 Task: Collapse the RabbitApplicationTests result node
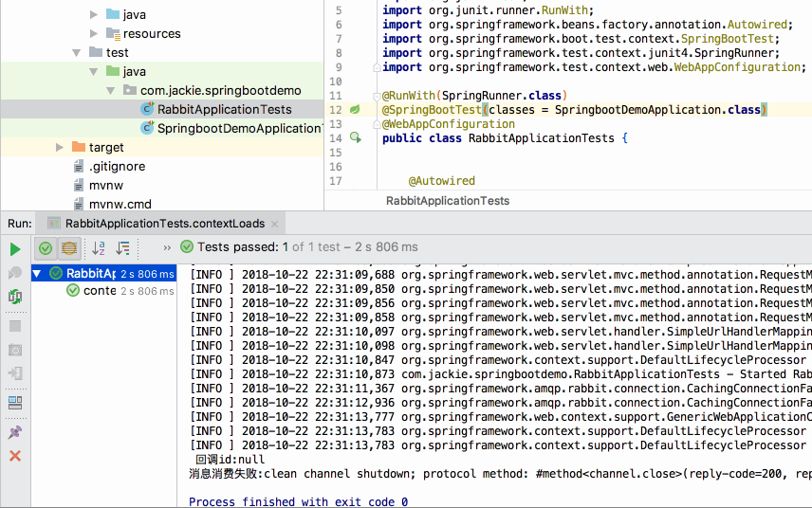pos(37,274)
